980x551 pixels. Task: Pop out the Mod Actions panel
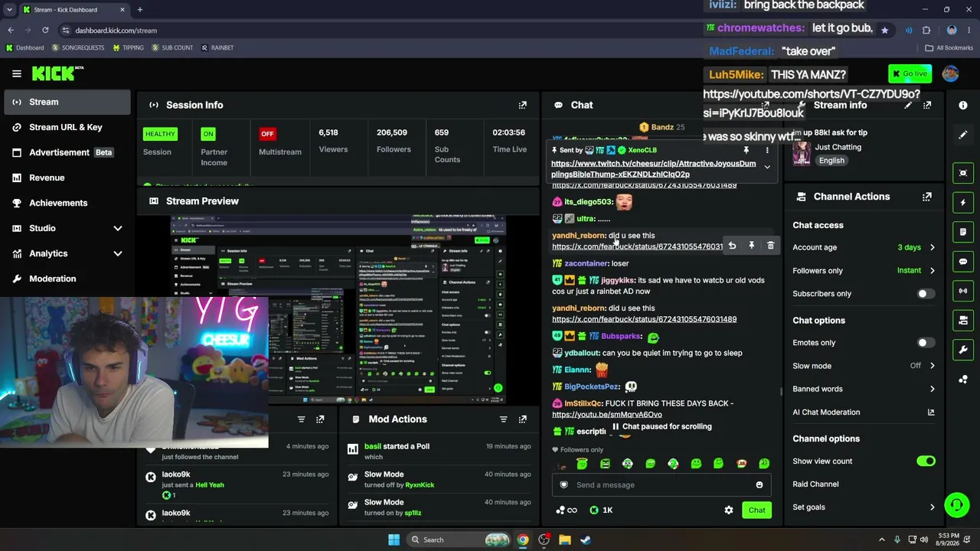[522, 419]
